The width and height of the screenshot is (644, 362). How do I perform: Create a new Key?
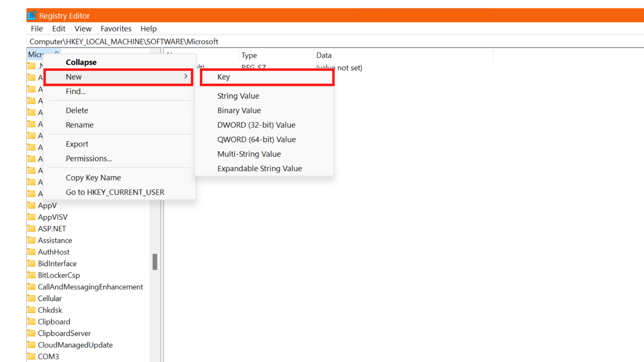click(267, 77)
